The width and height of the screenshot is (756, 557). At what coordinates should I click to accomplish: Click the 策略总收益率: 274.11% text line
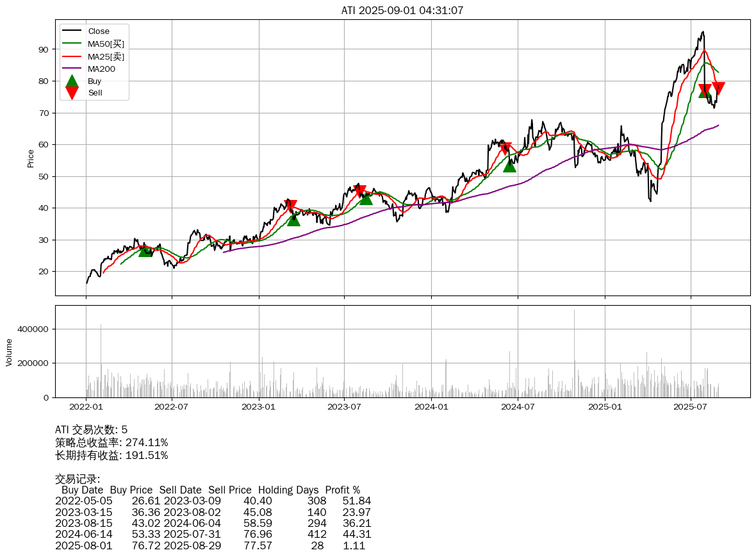tap(111, 442)
